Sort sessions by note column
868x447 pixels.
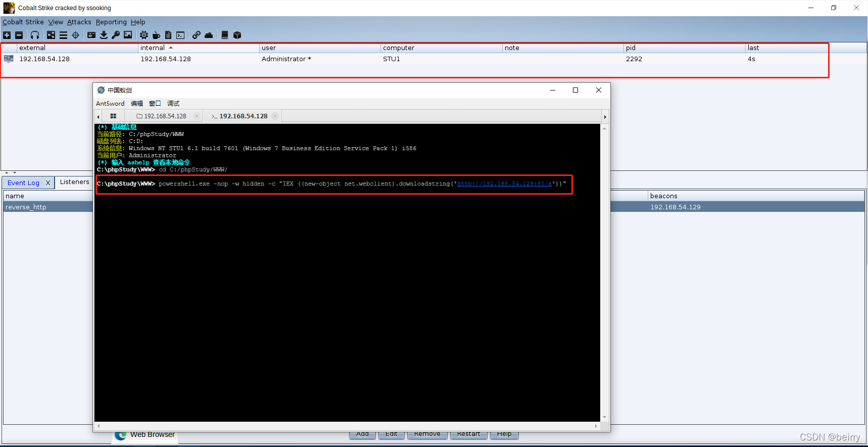coord(563,48)
